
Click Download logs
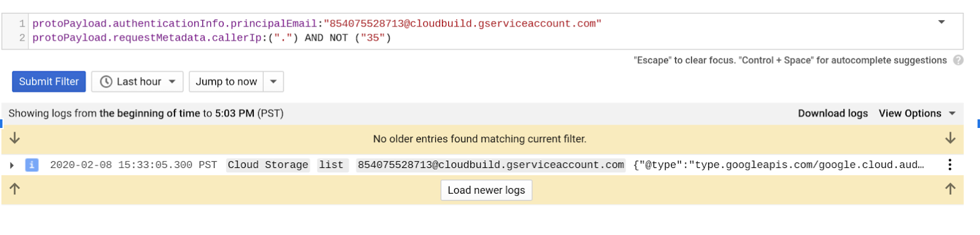coord(833,113)
